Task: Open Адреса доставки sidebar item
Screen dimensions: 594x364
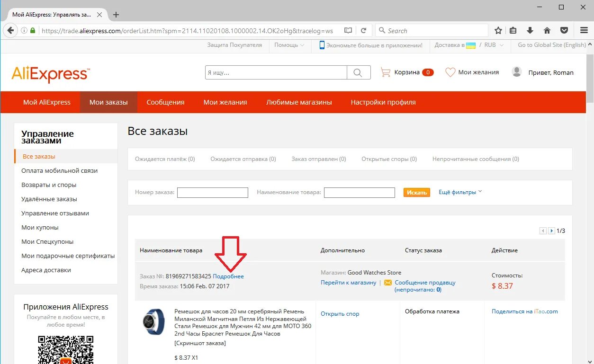Action: click(46, 270)
